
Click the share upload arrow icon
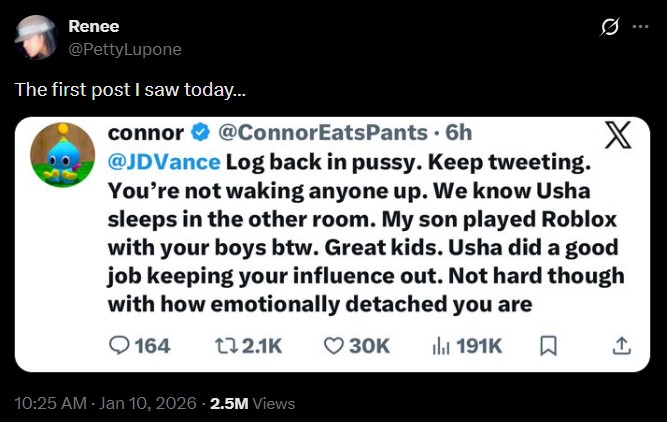(621, 345)
